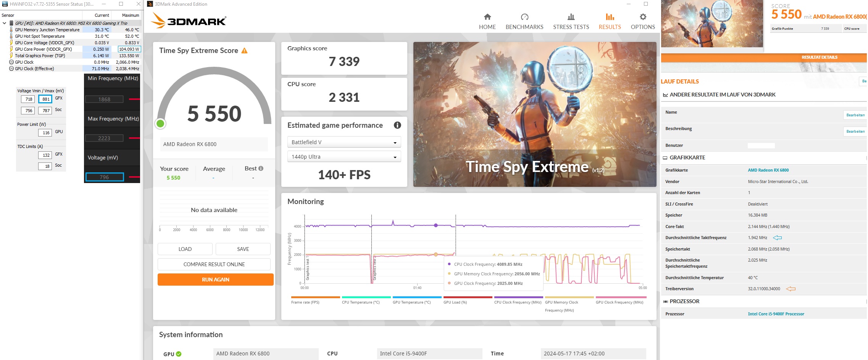868x360 pixels.
Task: Click the LOAD button
Action: point(185,249)
